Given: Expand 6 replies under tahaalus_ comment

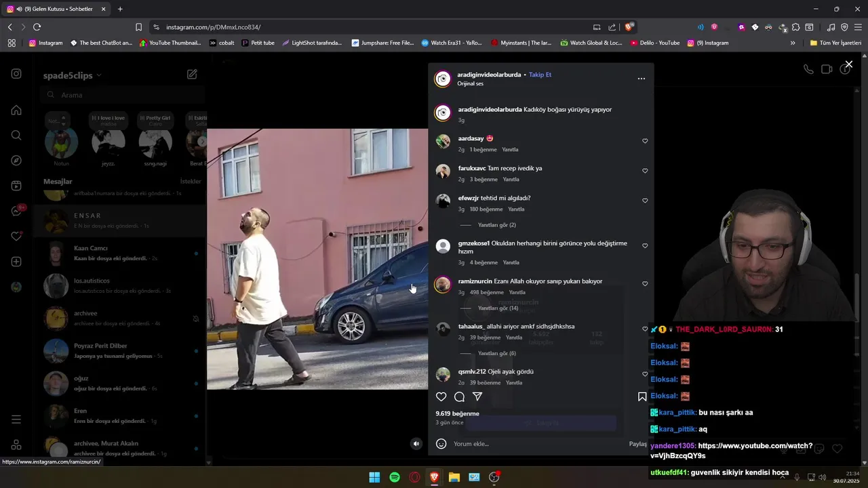Looking at the screenshot, I should click(496, 353).
